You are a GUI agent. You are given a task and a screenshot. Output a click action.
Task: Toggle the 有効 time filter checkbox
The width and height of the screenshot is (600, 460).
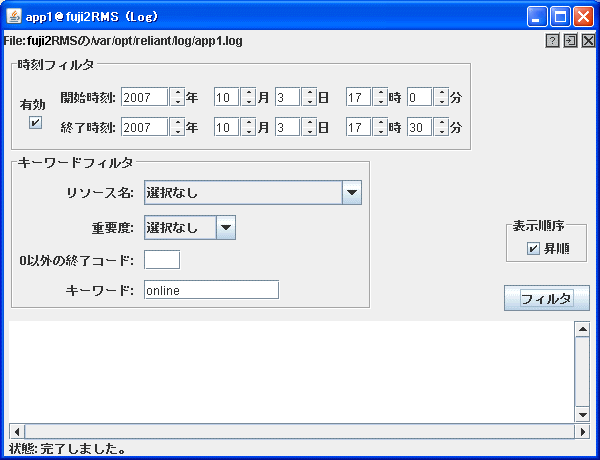36,122
